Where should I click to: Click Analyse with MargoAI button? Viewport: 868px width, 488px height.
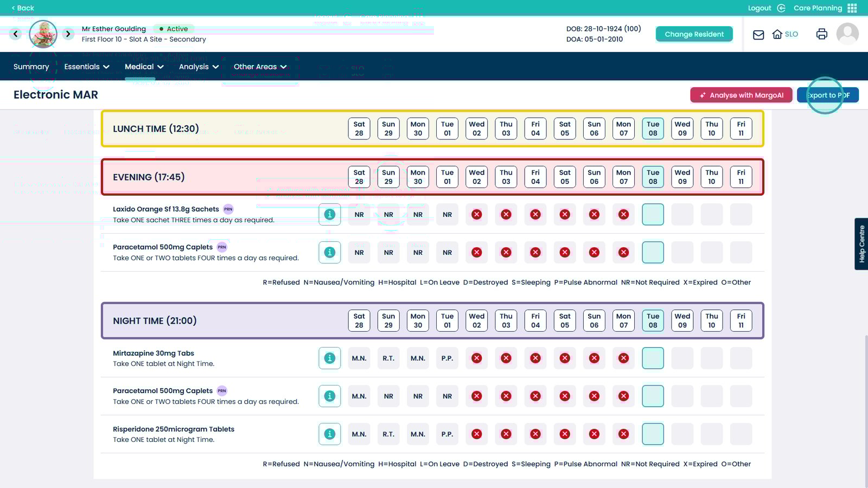point(741,95)
